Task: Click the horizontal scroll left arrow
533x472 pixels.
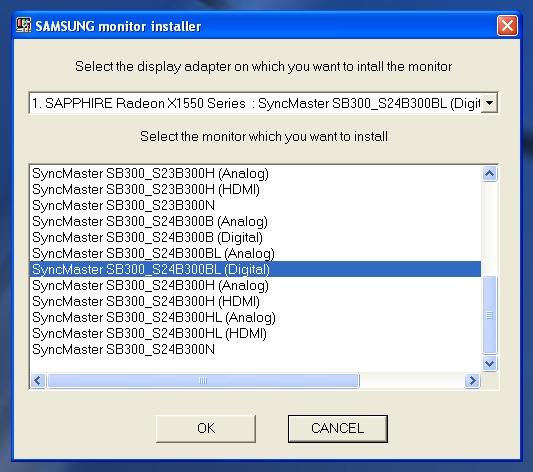Action: (38, 380)
